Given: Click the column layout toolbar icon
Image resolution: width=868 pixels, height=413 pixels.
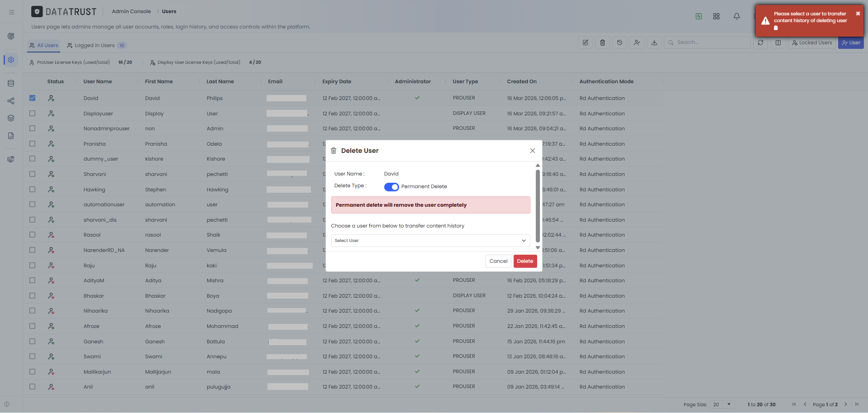Looking at the screenshot, I should coord(778,43).
